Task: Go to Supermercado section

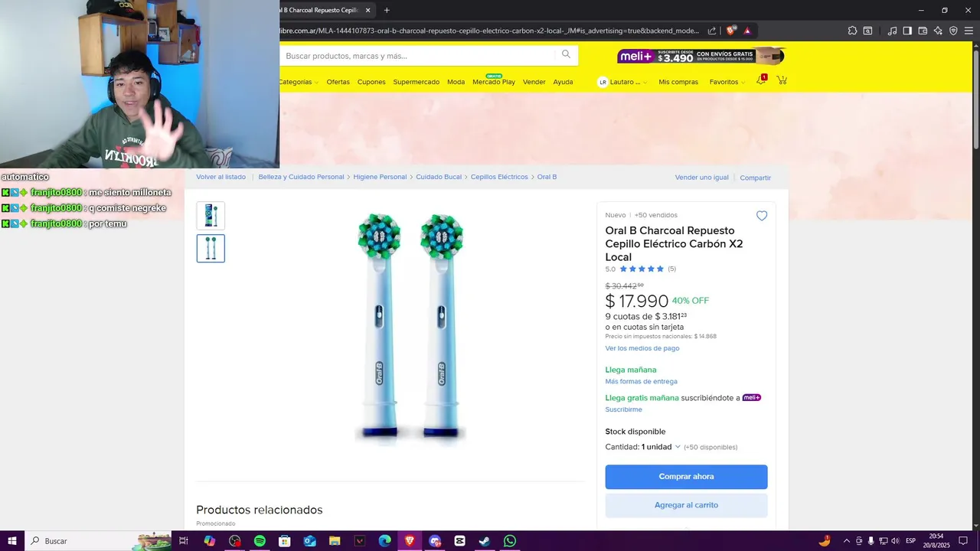Action: 416,82
